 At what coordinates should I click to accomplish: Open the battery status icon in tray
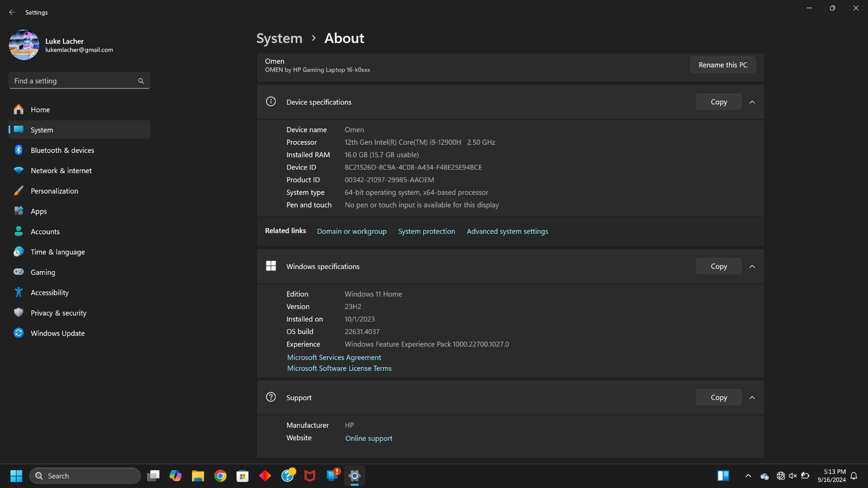[805, 476]
